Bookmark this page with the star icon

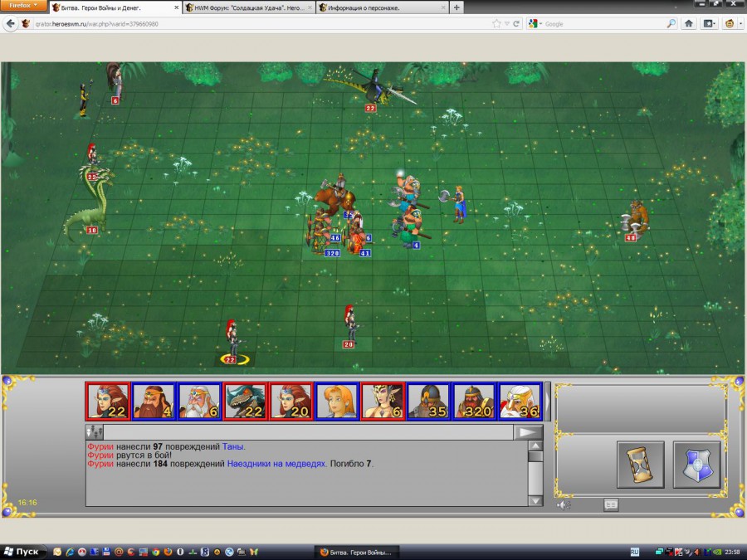click(x=496, y=24)
